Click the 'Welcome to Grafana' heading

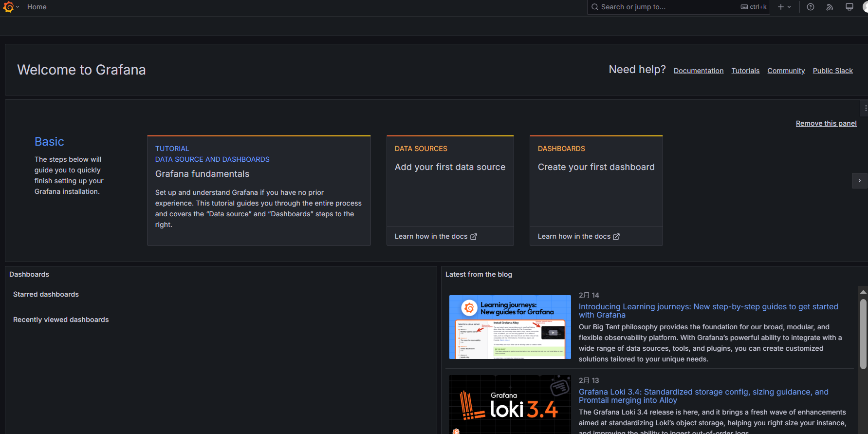pyautogui.click(x=82, y=70)
